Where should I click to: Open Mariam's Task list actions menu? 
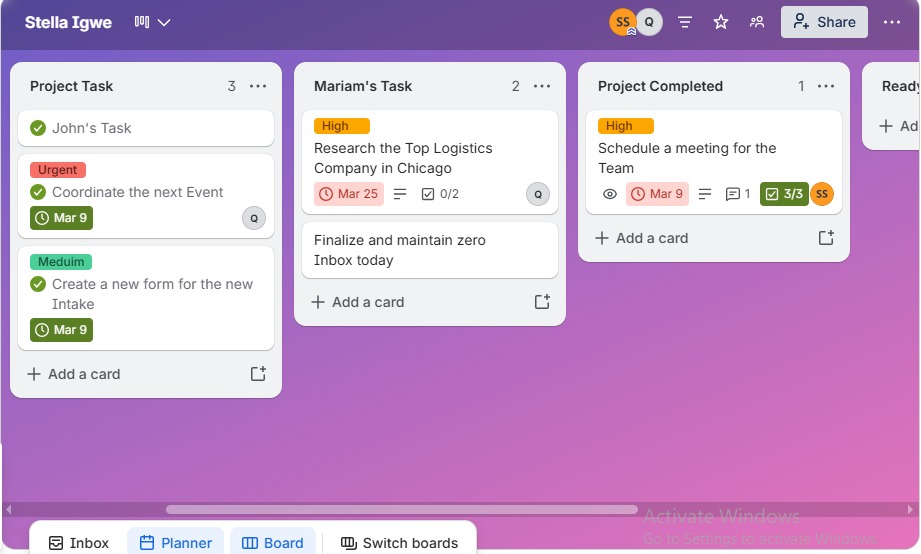[x=542, y=86]
